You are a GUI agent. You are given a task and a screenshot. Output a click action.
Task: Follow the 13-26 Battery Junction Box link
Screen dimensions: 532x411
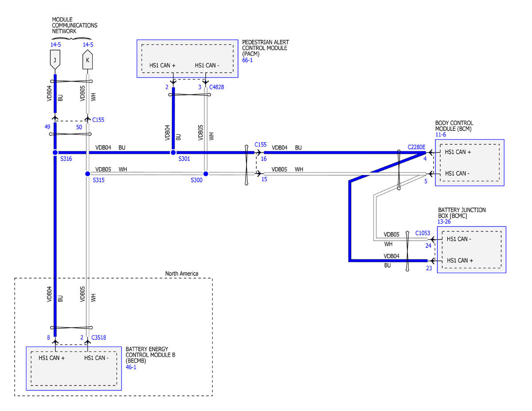tap(445, 222)
